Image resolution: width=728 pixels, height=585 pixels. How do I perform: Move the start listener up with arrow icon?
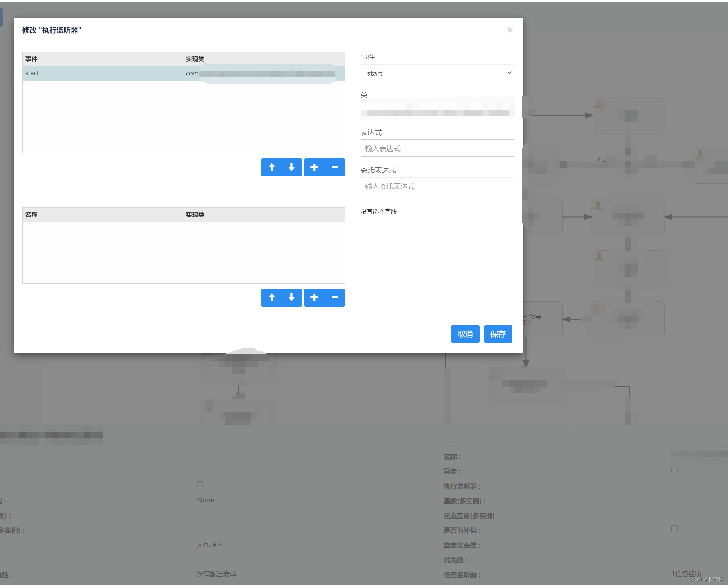[x=271, y=167]
